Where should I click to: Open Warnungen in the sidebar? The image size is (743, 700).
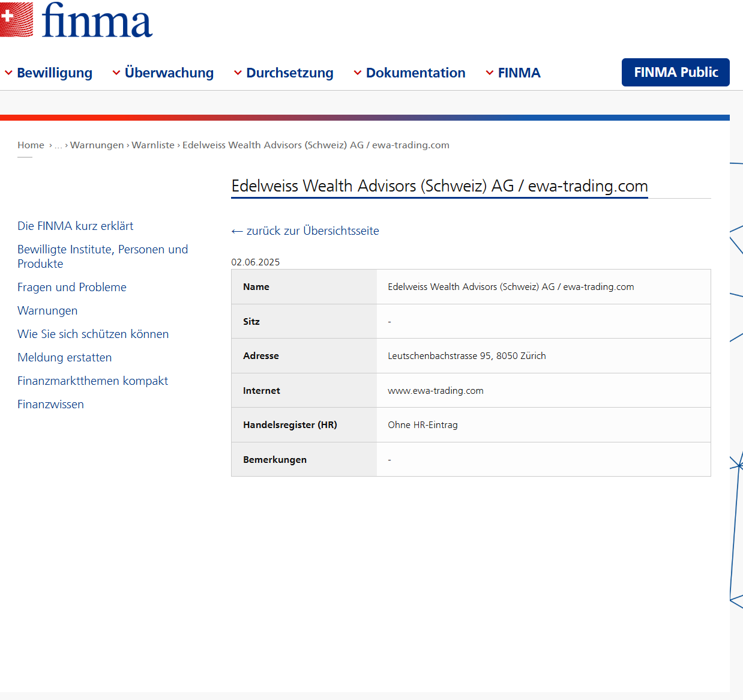(x=47, y=310)
